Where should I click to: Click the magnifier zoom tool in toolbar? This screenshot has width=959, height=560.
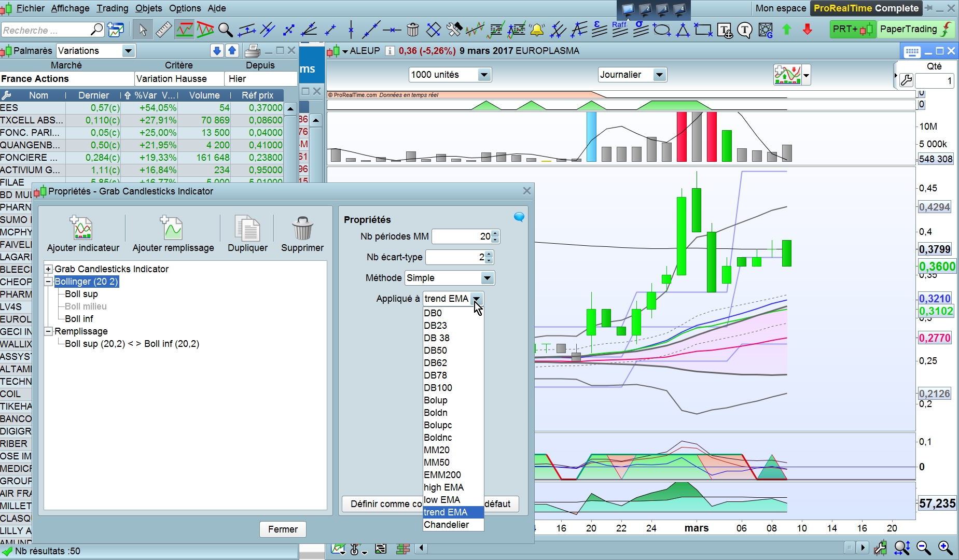(226, 30)
